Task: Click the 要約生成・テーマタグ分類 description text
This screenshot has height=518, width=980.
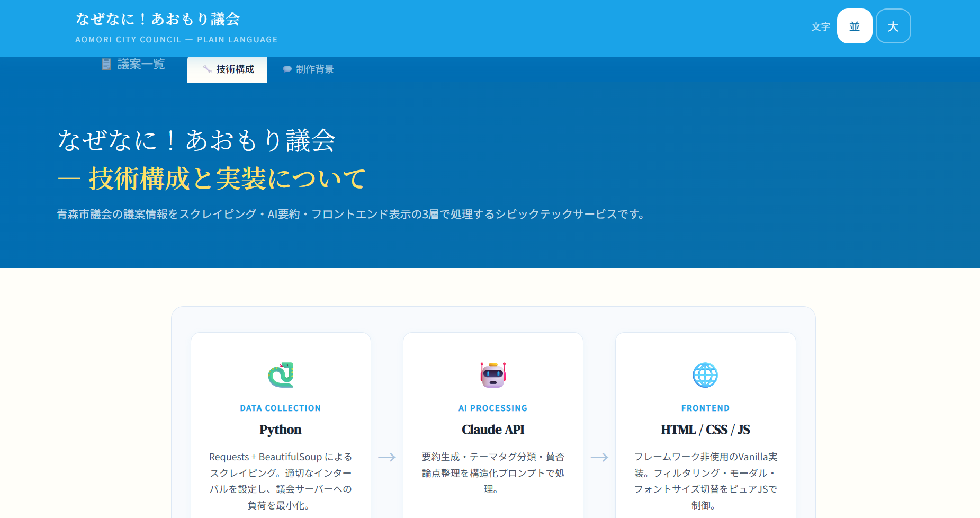Action: tap(493, 473)
